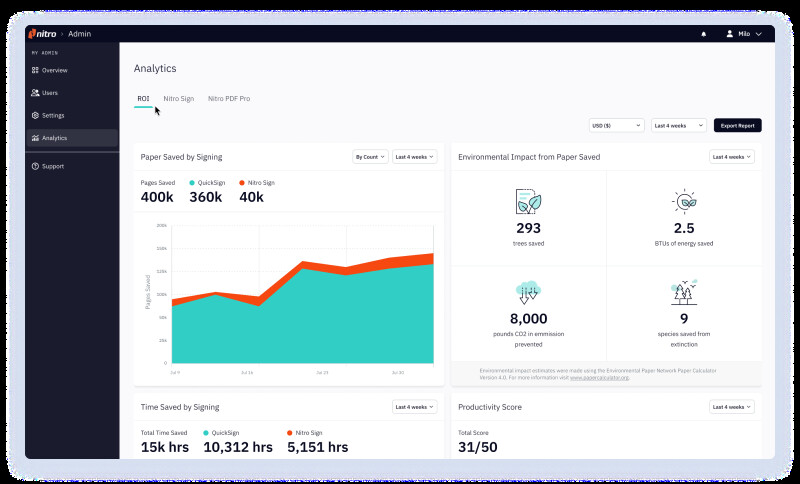The image size is (800, 484).
Task: Switch to the Nitro Sign tab
Action: click(x=179, y=99)
